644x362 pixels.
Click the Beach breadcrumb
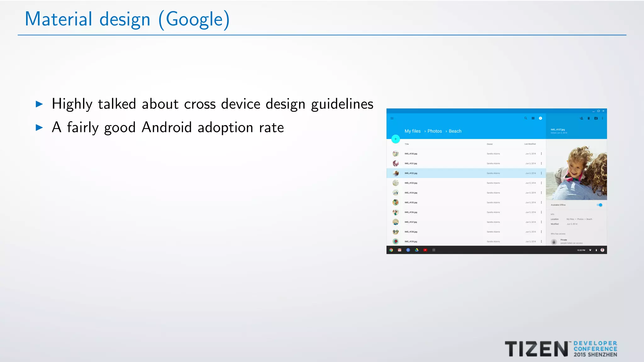[x=455, y=131]
